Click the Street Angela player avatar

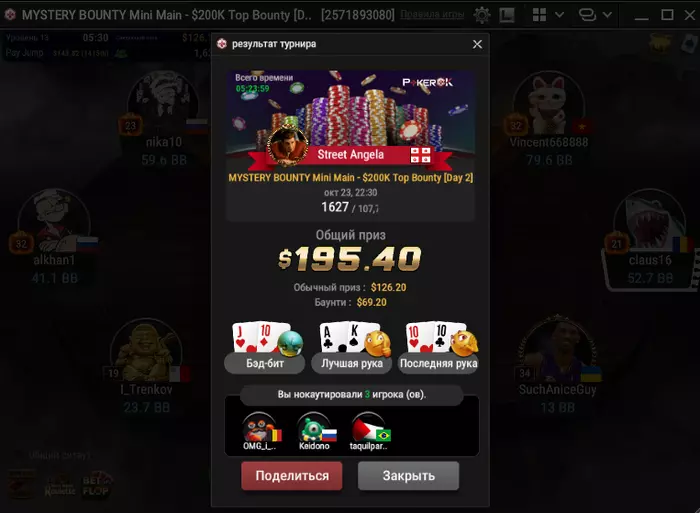tap(288, 145)
